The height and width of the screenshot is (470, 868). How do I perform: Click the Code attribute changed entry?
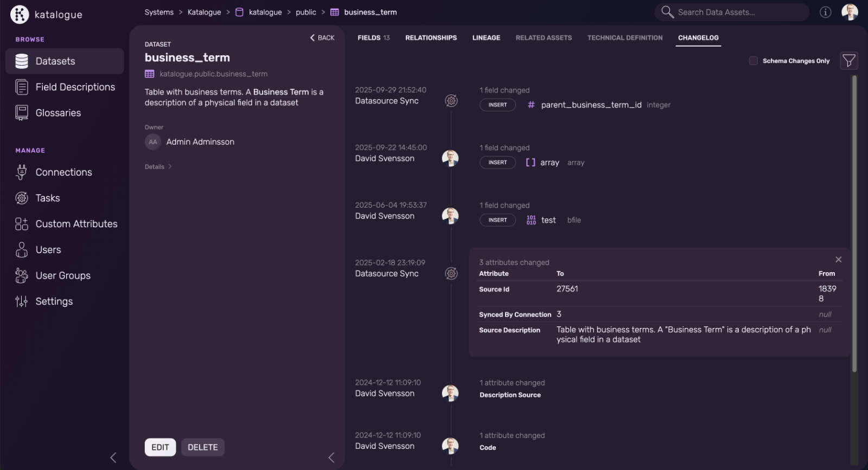pyautogui.click(x=488, y=447)
